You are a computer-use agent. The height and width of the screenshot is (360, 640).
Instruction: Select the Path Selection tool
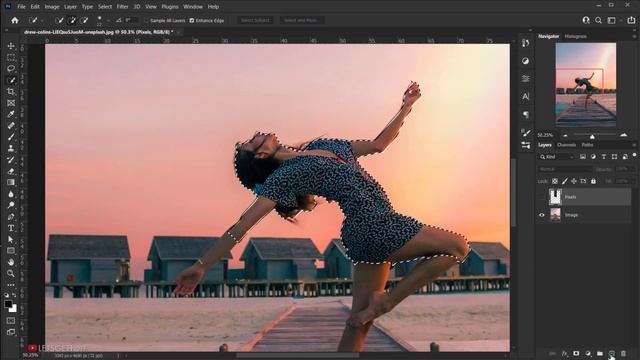pos(11,239)
